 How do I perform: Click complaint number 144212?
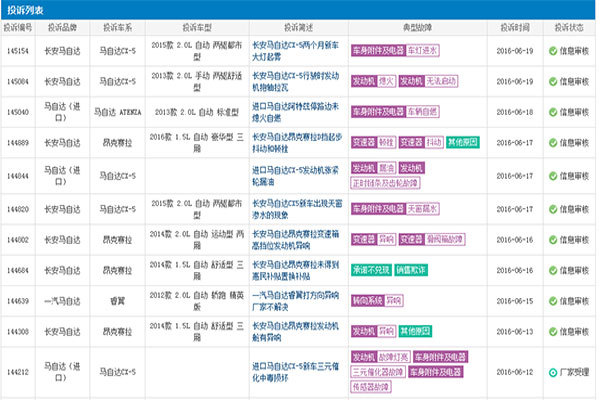click(18, 372)
